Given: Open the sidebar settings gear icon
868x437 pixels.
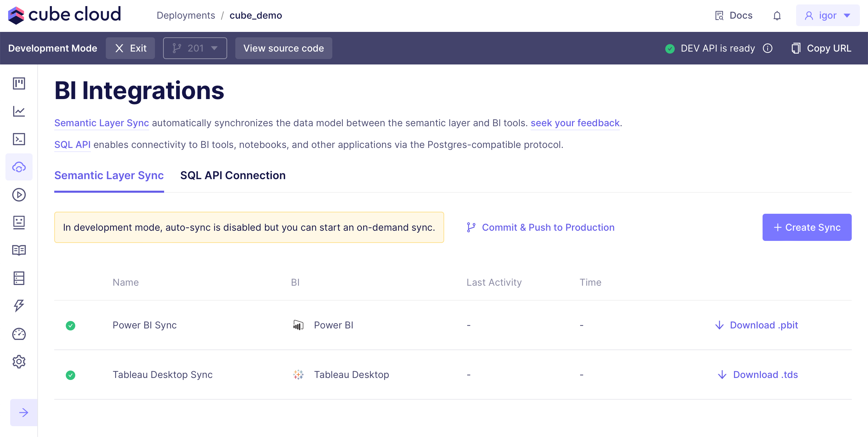Looking at the screenshot, I should click(x=19, y=362).
